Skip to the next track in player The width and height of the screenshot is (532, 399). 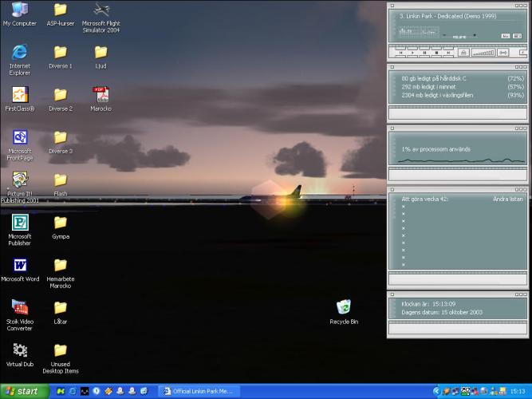click(448, 53)
